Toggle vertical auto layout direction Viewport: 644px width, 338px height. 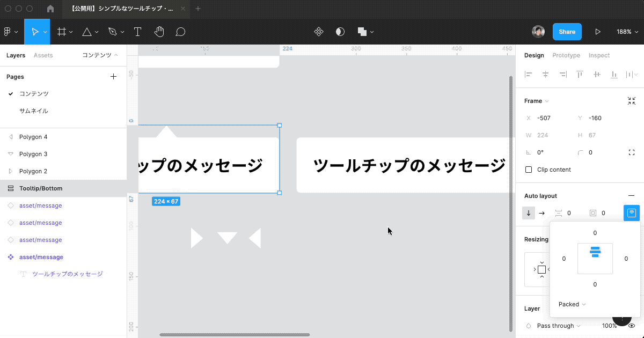(x=528, y=213)
